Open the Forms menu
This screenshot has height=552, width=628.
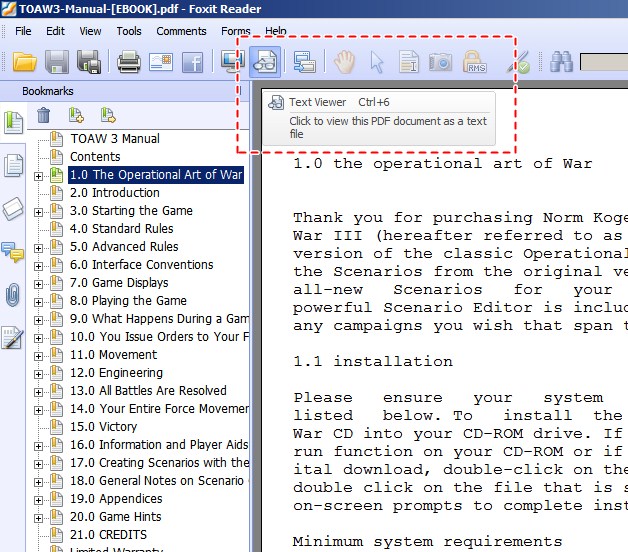[236, 31]
